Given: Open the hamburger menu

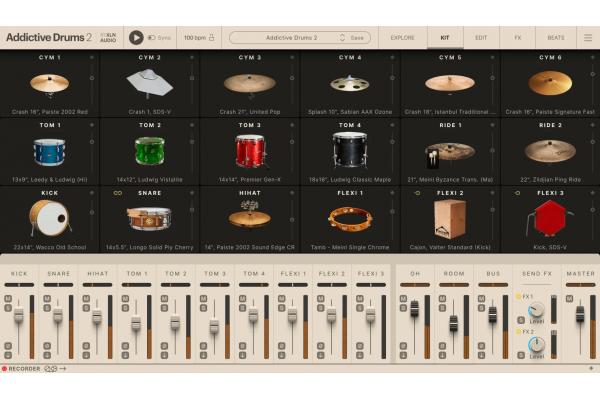Looking at the screenshot, I should coord(588,38).
